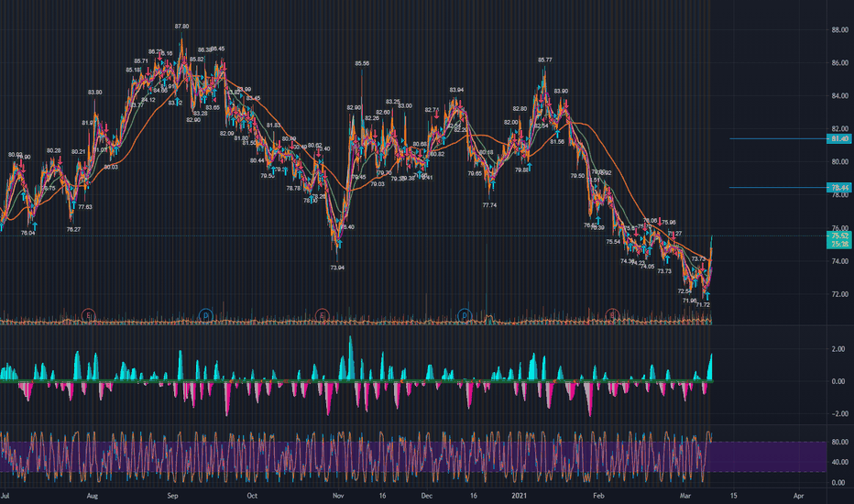Screen dimensions: 854x504
Task: Click the 83.90 January high label
Action: (x=561, y=91)
